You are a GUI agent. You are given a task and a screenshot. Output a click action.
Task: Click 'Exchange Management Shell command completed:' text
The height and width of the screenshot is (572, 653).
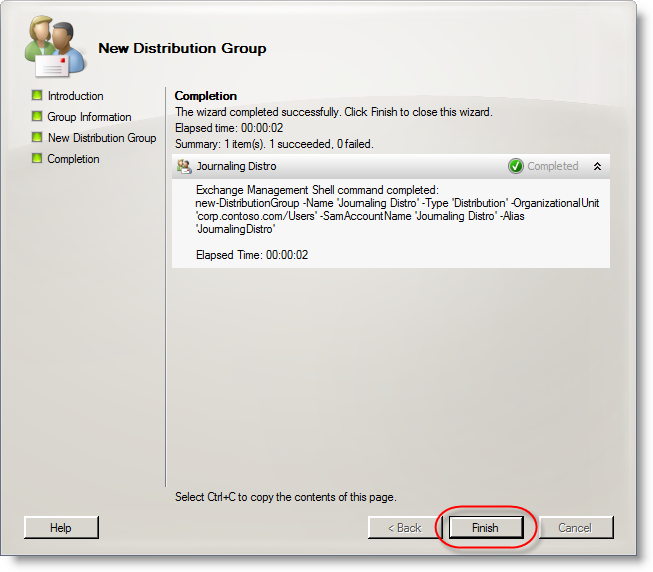tap(317, 190)
